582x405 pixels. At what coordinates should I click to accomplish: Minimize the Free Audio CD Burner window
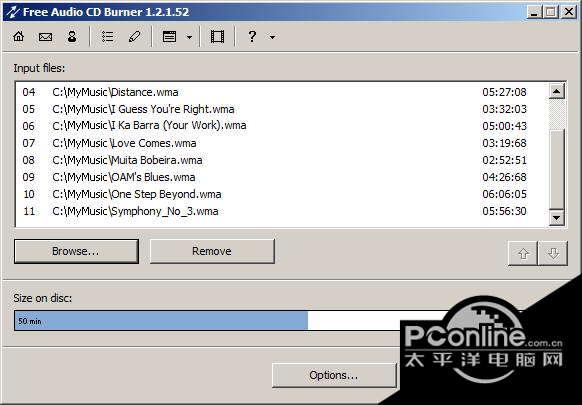pos(534,12)
